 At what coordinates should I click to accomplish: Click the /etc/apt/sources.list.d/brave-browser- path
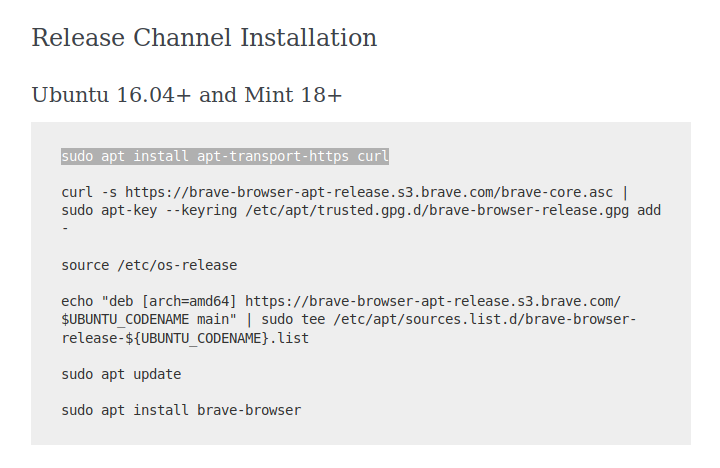click(x=485, y=319)
